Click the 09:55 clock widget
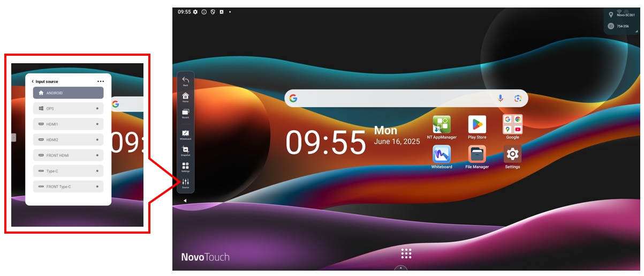The width and height of the screenshot is (644, 276). point(325,143)
